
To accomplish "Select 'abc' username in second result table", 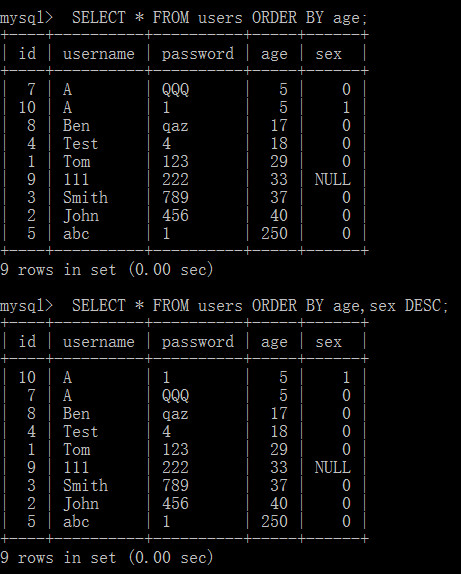I will click(76, 522).
